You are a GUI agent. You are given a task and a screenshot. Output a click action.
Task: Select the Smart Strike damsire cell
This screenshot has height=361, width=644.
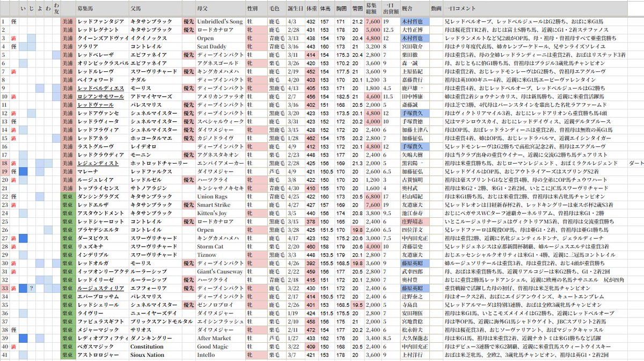click(214, 205)
